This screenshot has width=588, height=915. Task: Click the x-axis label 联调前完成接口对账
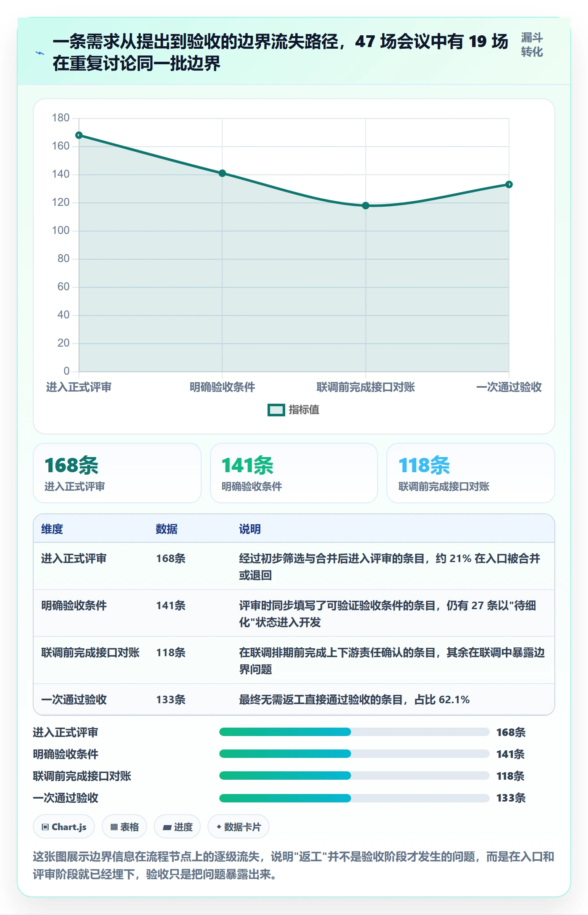tap(366, 387)
